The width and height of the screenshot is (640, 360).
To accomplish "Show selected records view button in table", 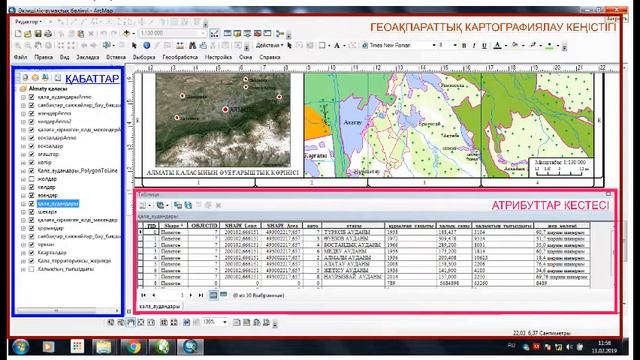I will 224,295.
